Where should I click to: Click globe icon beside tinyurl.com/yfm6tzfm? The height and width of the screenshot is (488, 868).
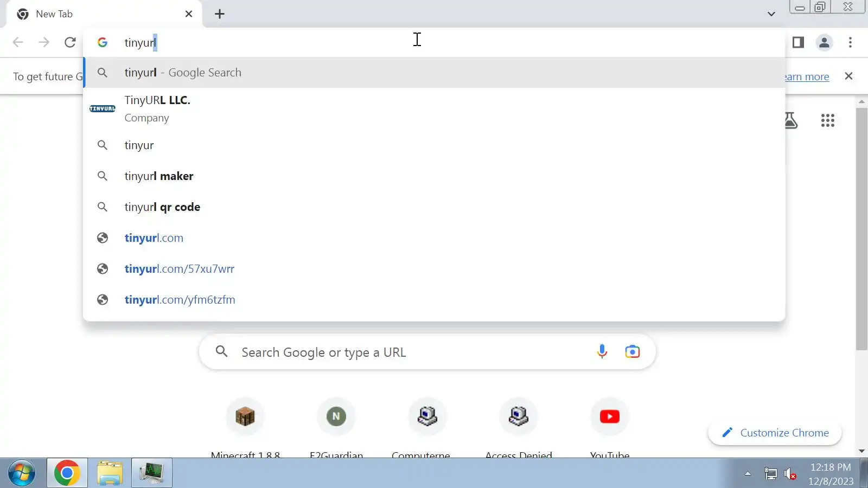tap(103, 300)
